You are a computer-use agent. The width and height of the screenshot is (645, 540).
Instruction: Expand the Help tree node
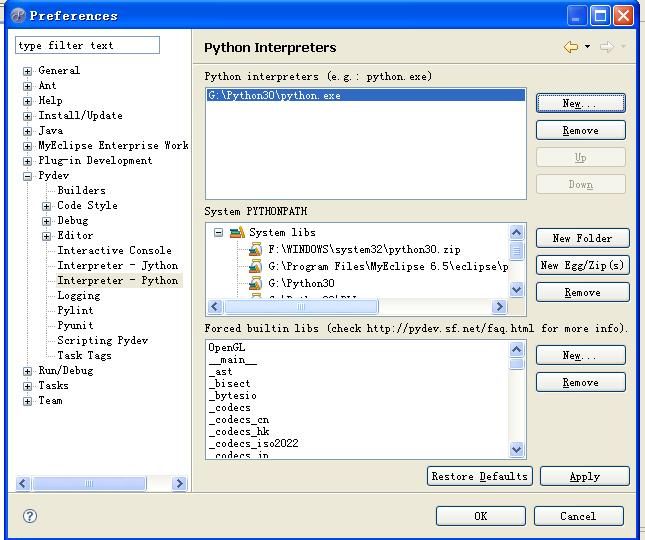(27, 101)
